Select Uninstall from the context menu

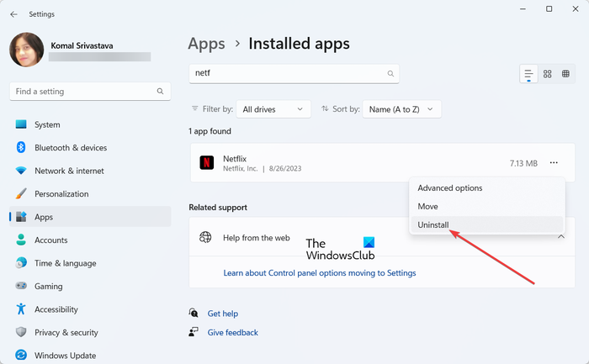(x=433, y=225)
